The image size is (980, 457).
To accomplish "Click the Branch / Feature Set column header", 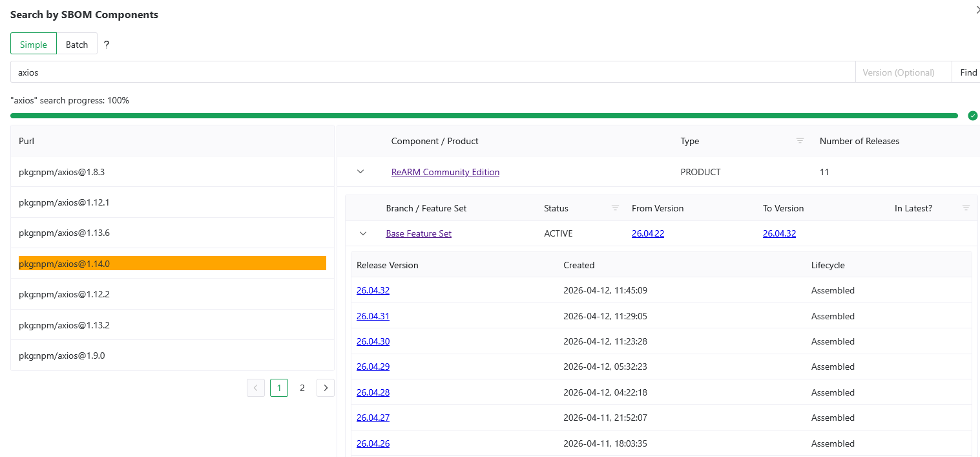I will [x=426, y=208].
